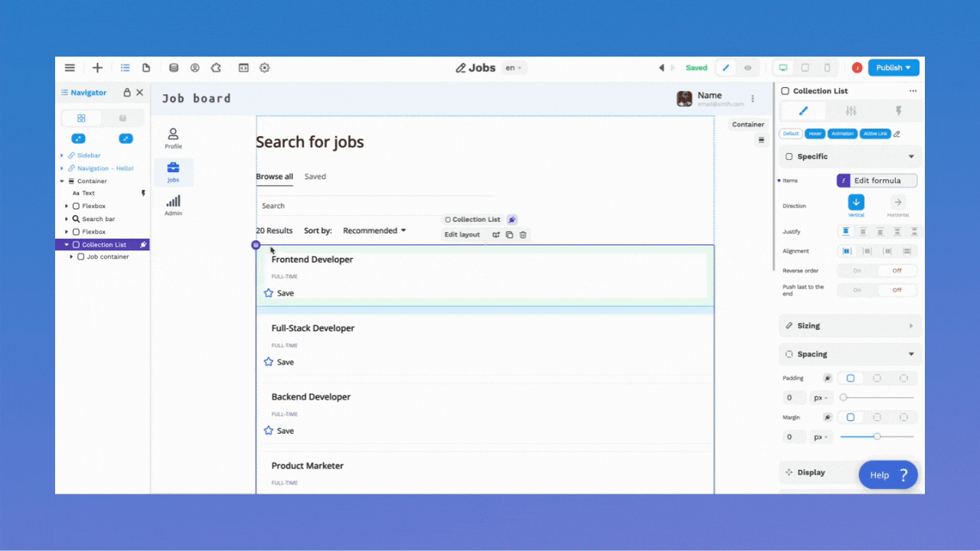Collapse the Specific section
980x551 pixels.
pos(911,156)
